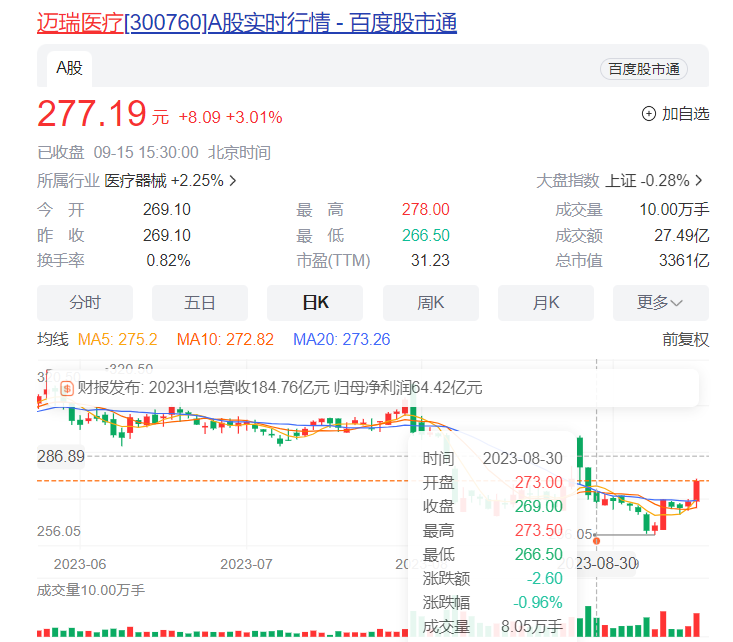Open the 迈瑞医疗[300760] A股实时行情 title link
This screenshot has width=733, height=642.
coord(247,22)
